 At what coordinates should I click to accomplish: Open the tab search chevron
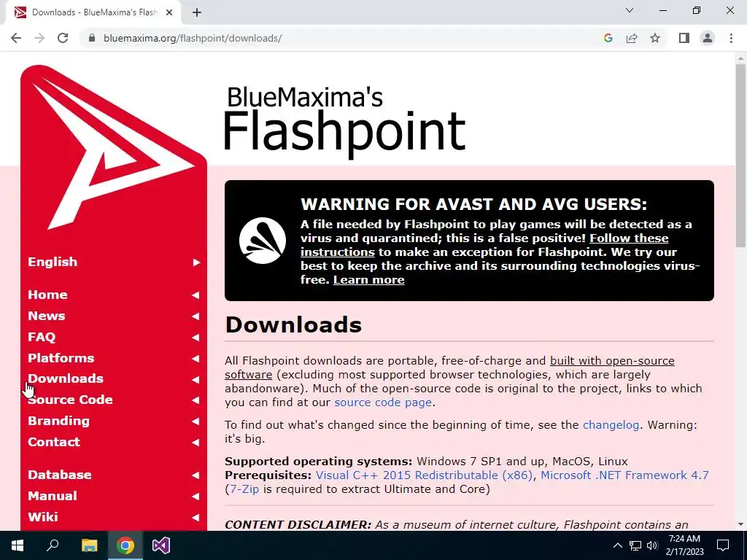(630, 10)
